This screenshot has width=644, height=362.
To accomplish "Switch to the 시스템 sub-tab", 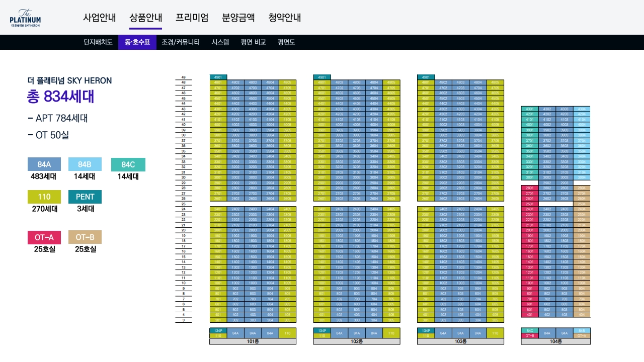I will click(x=220, y=42).
